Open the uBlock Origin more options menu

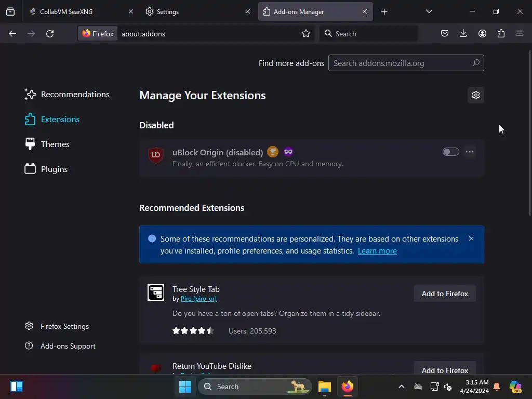pos(470,152)
